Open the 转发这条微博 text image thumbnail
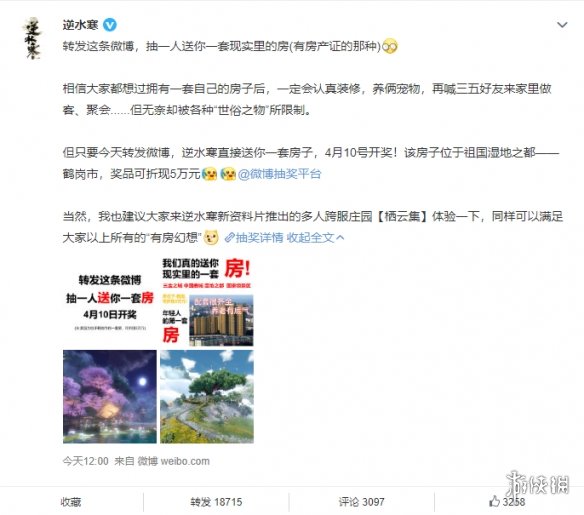Screen dimensions: 584x515 (x=110, y=301)
